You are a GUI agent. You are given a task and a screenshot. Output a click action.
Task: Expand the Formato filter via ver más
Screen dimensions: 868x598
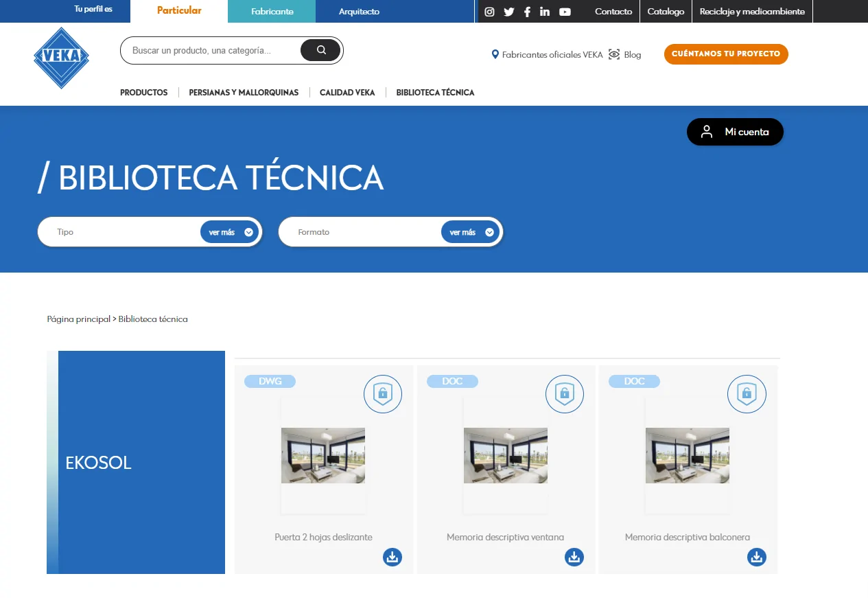(x=471, y=232)
